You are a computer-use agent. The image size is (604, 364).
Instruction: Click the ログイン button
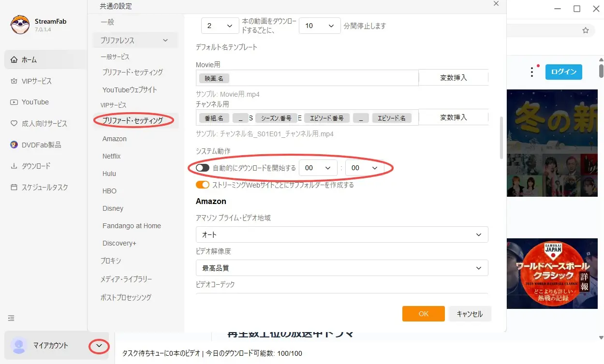564,72
